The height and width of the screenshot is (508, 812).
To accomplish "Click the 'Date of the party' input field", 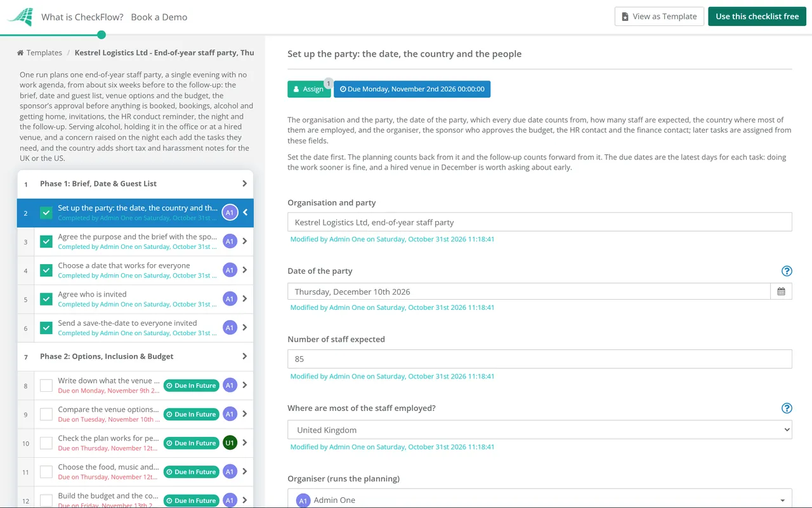I will [x=529, y=291].
